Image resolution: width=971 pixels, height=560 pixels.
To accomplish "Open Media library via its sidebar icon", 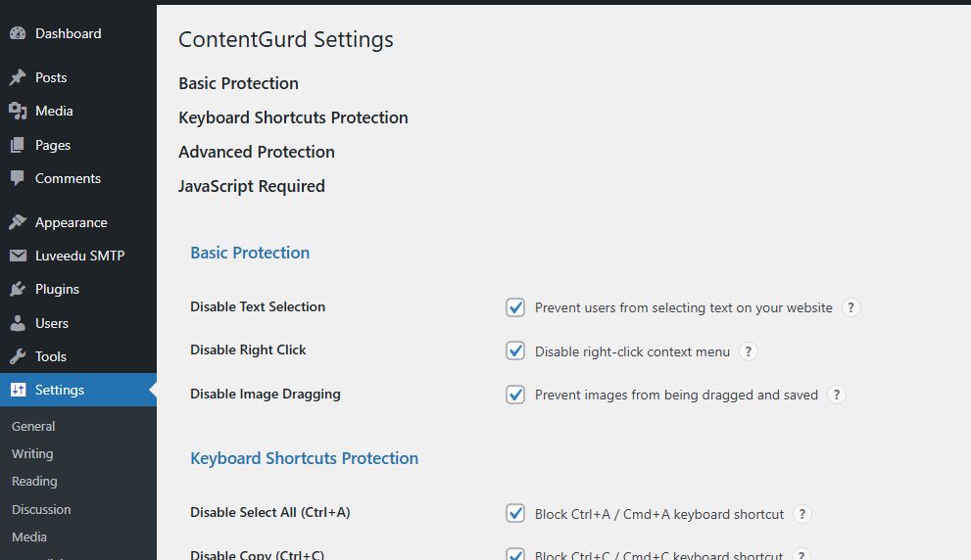I will (18, 111).
